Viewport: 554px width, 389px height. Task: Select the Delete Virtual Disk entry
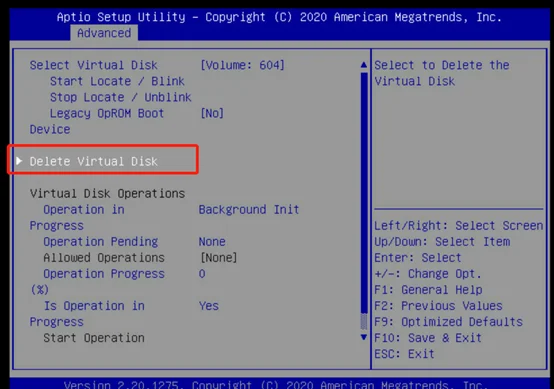pos(93,161)
